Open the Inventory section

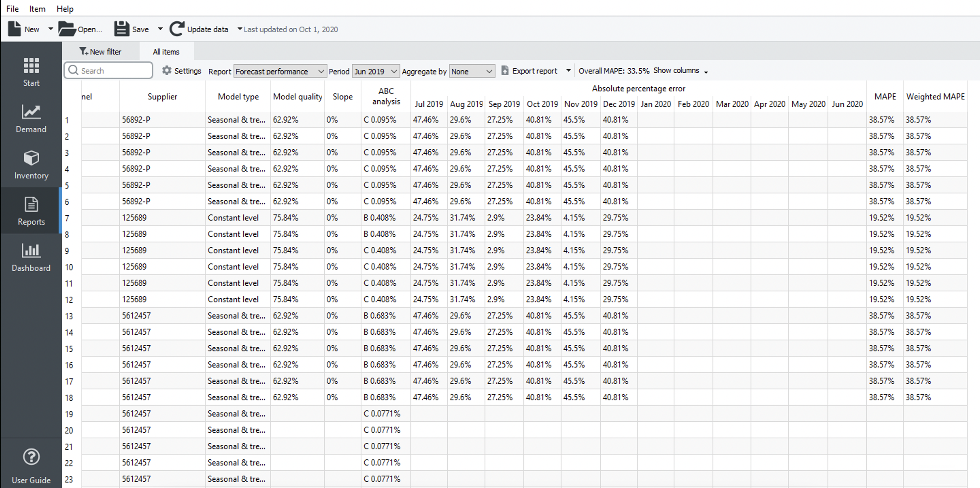31,164
